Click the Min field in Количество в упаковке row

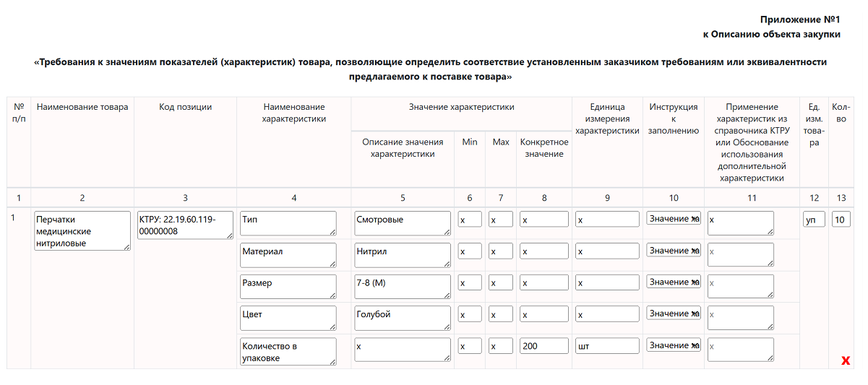pos(470,345)
